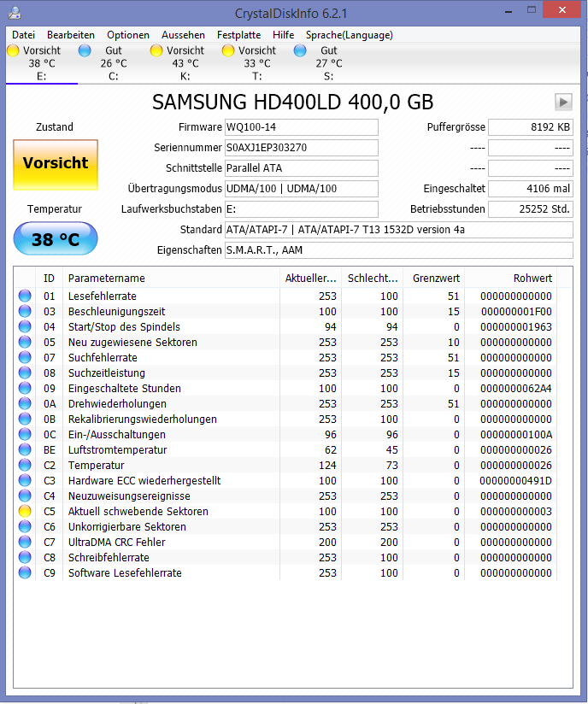
Task: Open the Festplatte menu
Action: (x=239, y=35)
